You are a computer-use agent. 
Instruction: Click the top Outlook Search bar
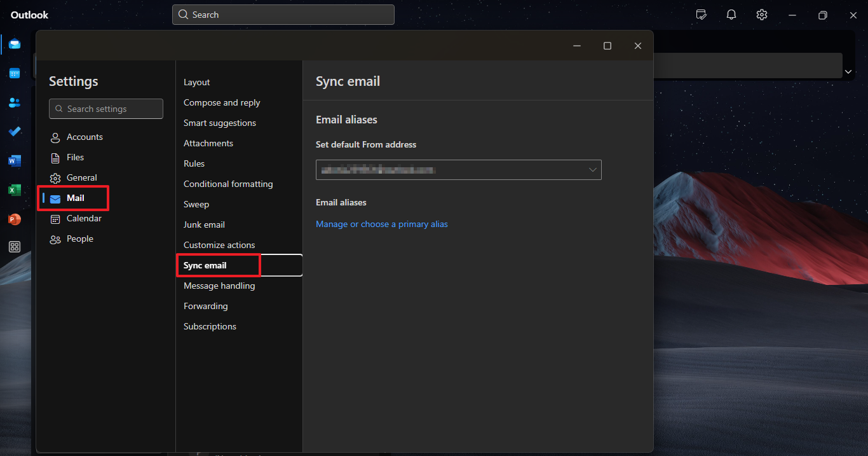[x=283, y=14]
